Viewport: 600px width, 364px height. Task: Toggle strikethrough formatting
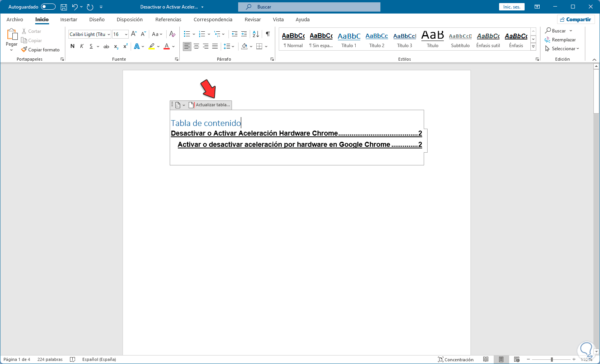[x=106, y=46]
